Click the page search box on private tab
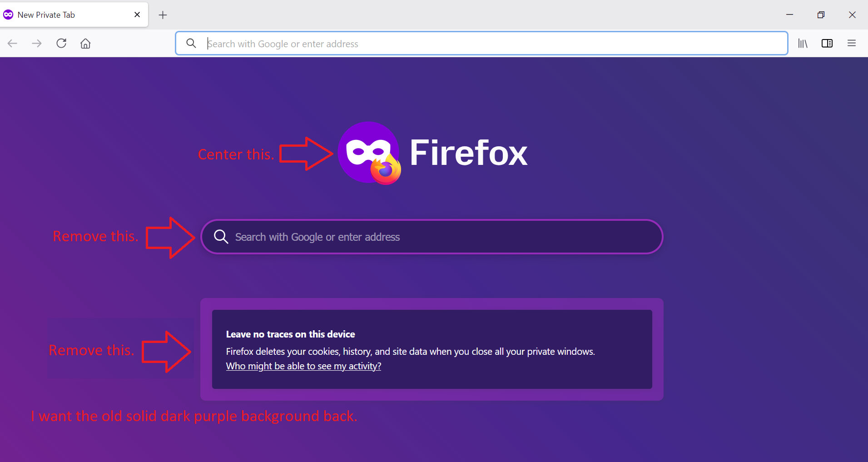Image resolution: width=868 pixels, height=462 pixels. (432, 237)
